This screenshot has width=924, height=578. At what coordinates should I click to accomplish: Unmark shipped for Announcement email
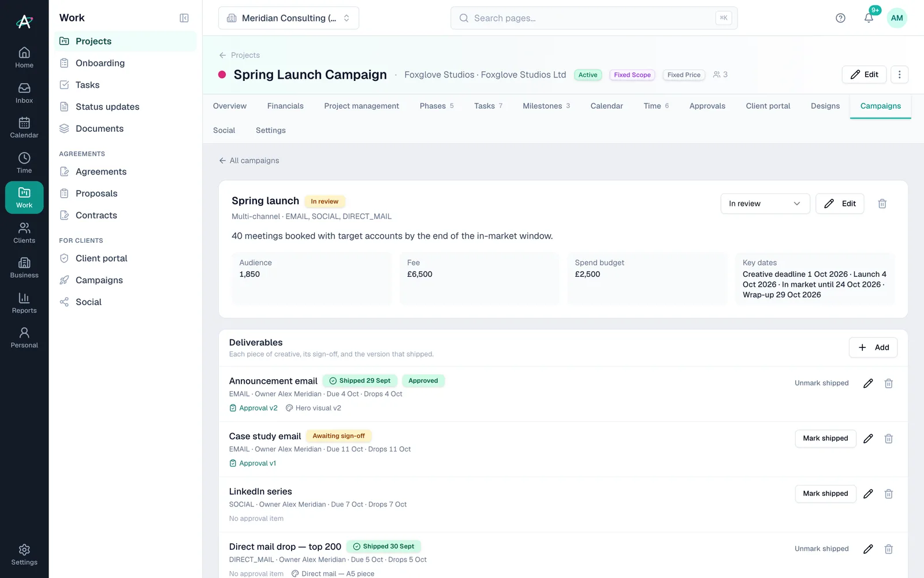(822, 383)
